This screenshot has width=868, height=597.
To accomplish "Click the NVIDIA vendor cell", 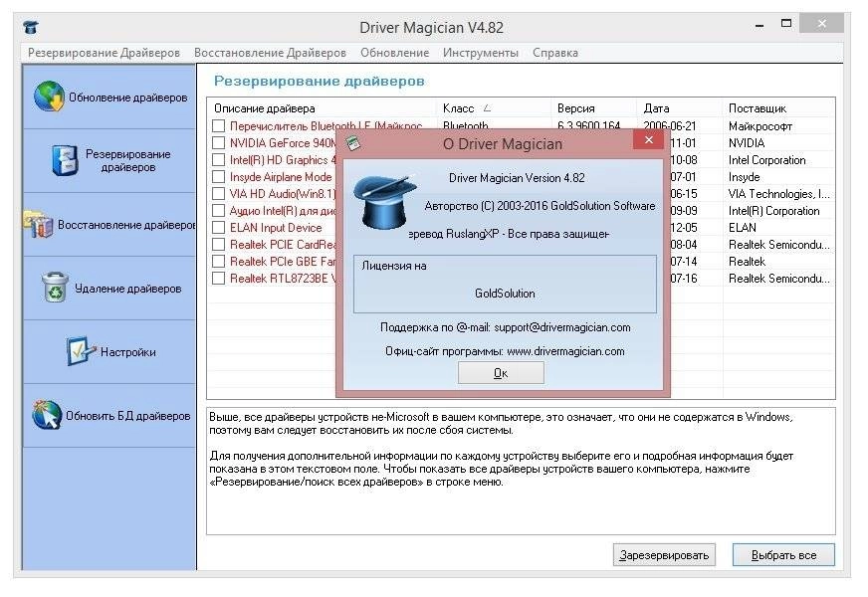I will click(747, 142).
